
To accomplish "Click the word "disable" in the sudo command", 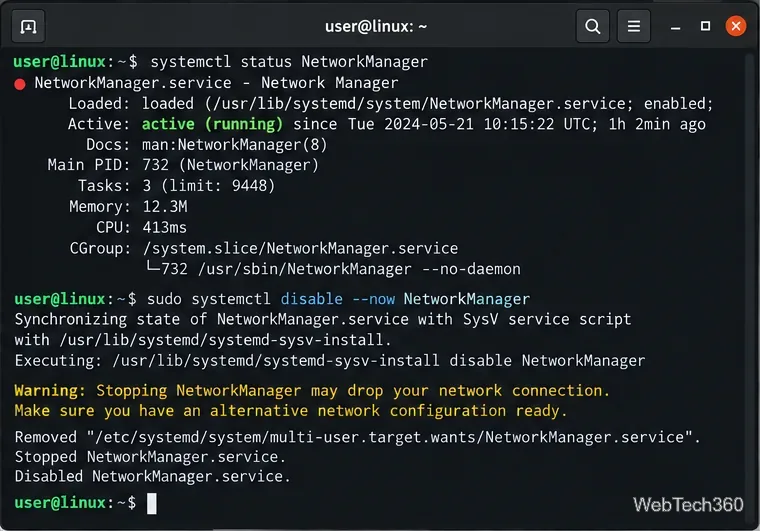I will point(312,299).
